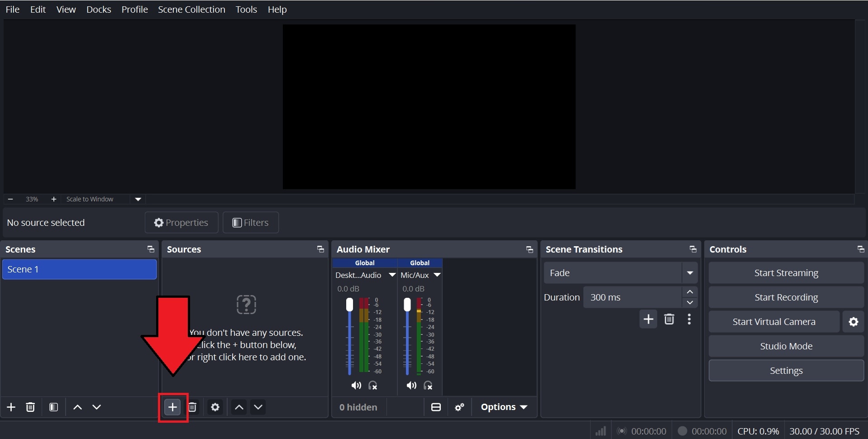Mute the Desktop Audio channel
Image resolution: width=868 pixels, height=439 pixels.
click(356, 386)
